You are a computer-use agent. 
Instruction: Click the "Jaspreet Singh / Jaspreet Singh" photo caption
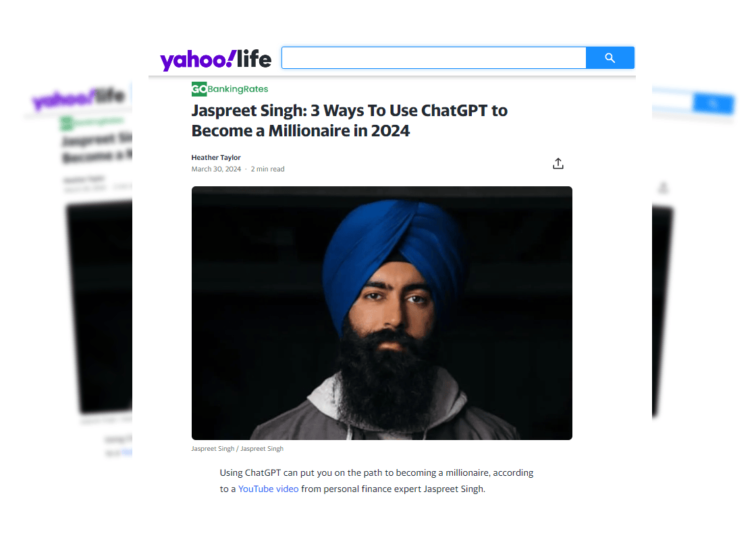[x=237, y=449]
